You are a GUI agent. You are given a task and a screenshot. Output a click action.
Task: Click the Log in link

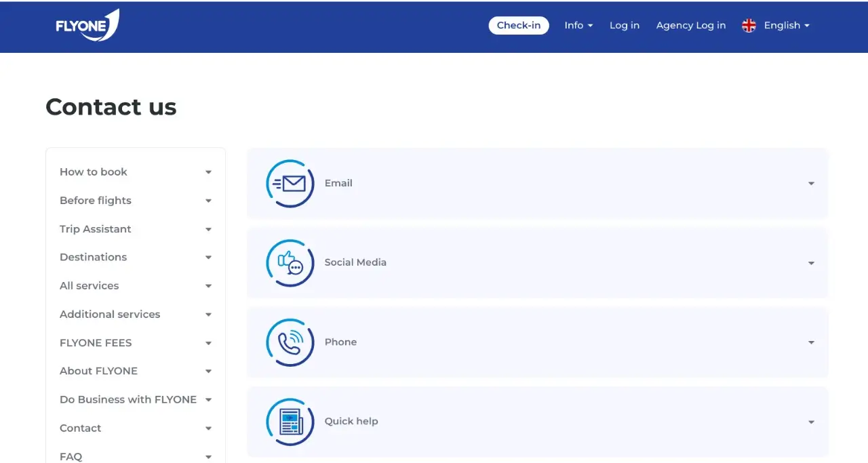coord(625,25)
